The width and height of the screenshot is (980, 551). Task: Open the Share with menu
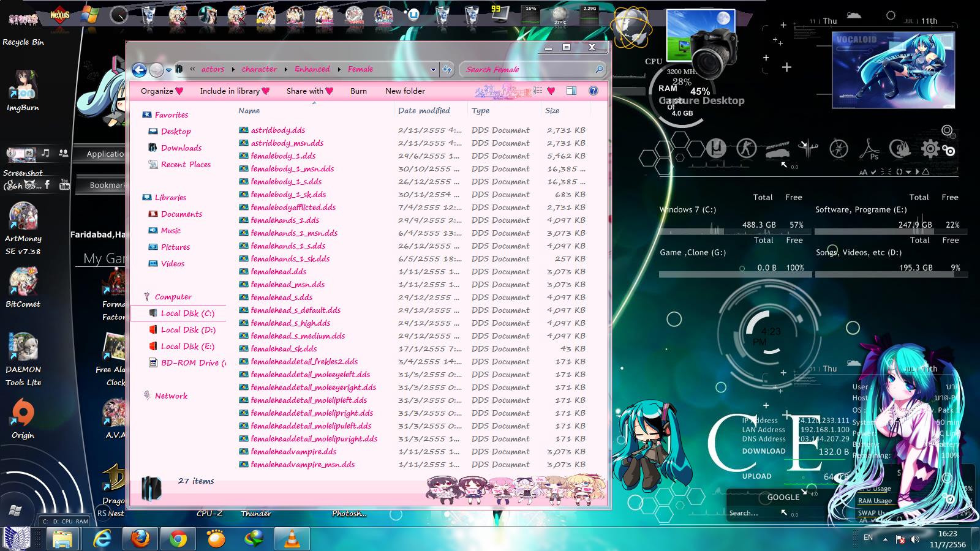pos(309,91)
